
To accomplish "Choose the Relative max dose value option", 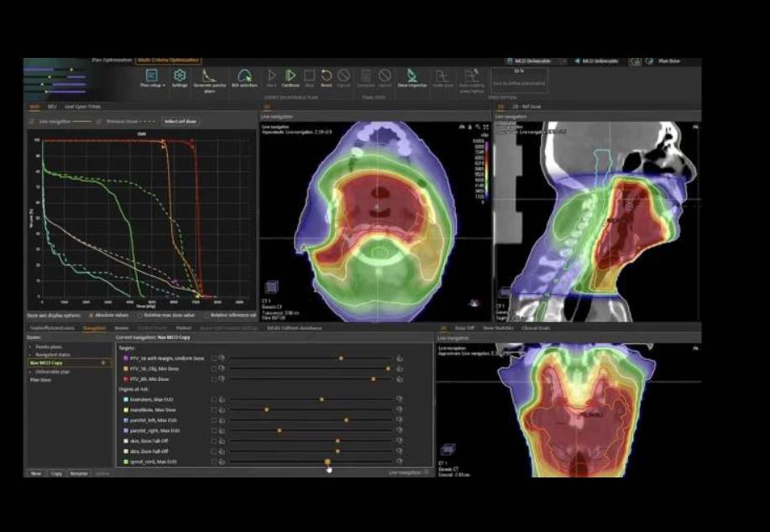I will 140,316.
